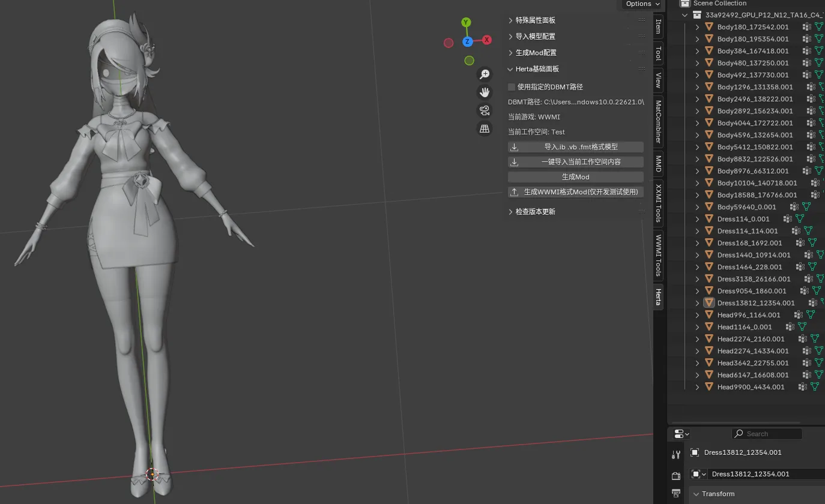Image resolution: width=825 pixels, height=504 pixels.
Task: Click the viewport zoom magnifier icon
Action: (485, 74)
